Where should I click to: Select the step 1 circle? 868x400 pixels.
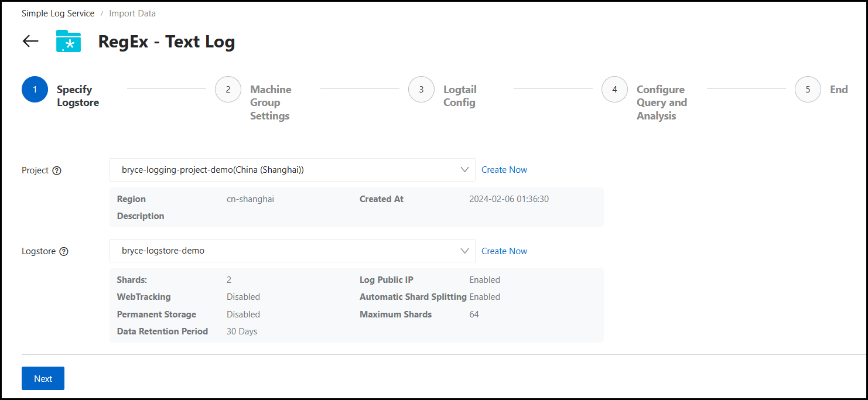tap(35, 90)
